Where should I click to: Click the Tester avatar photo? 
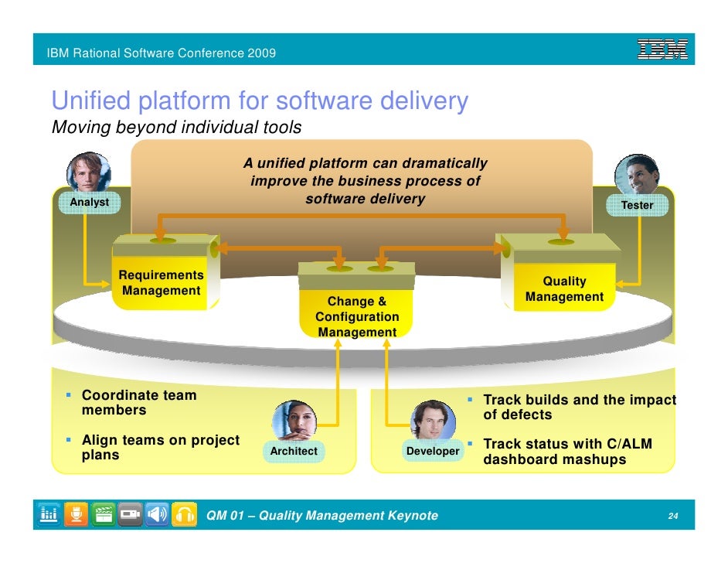pyautogui.click(x=637, y=175)
